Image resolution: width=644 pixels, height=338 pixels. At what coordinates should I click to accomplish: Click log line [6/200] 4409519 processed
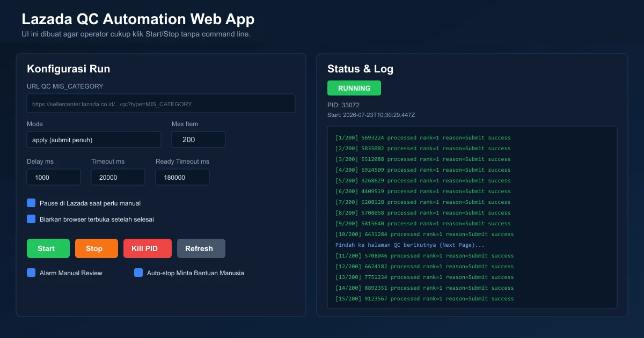tap(423, 192)
